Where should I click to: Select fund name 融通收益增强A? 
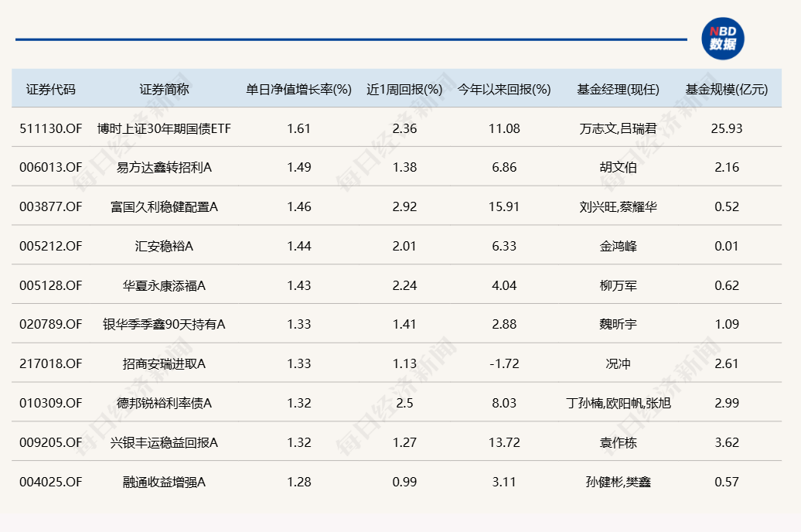164,482
